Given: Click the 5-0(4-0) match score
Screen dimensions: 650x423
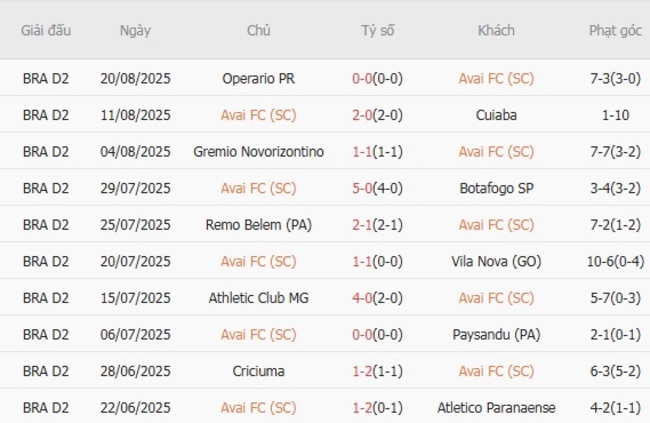Looking at the screenshot, I should (x=378, y=188).
